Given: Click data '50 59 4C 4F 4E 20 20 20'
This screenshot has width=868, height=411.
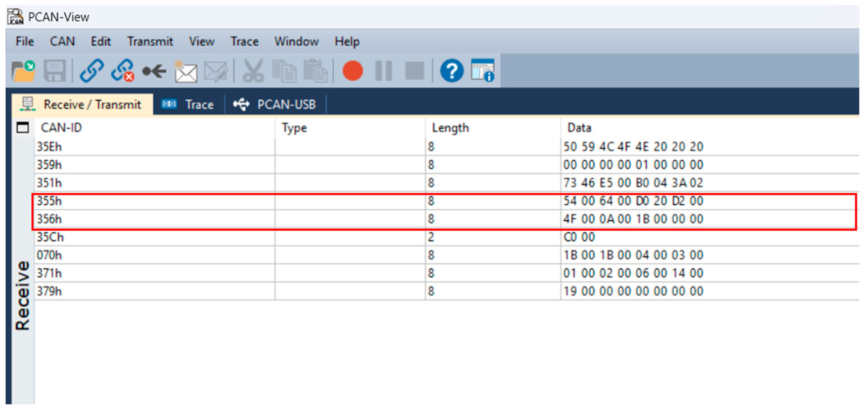Looking at the screenshot, I should [633, 147].
